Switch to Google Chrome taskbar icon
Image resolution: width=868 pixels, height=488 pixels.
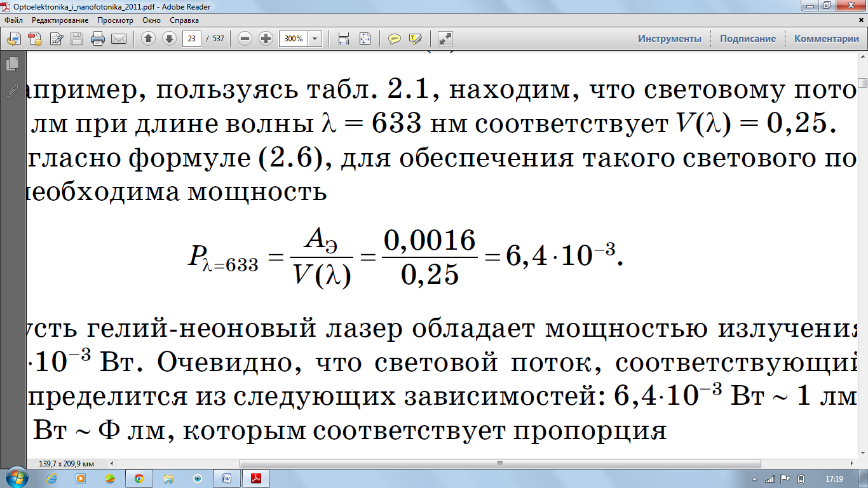(139, 478)
